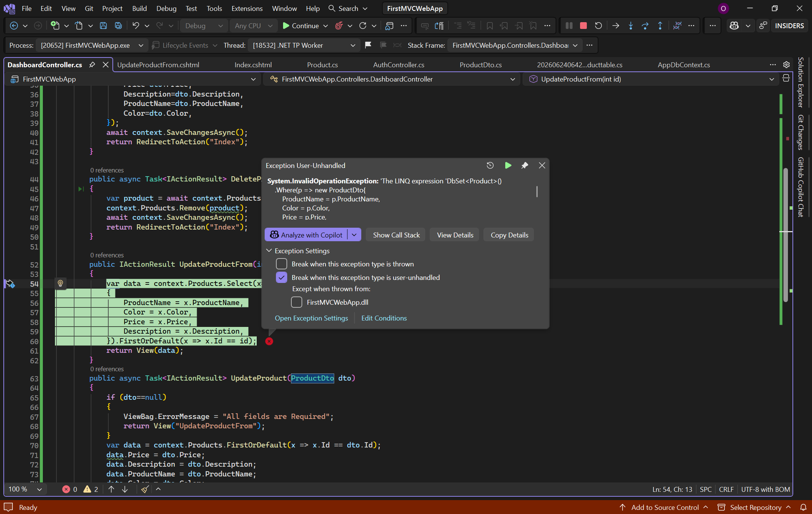This screenshot has height=514, width=812.
Task: Open the 100 % zoom level selector
Action: pos(25,489)
